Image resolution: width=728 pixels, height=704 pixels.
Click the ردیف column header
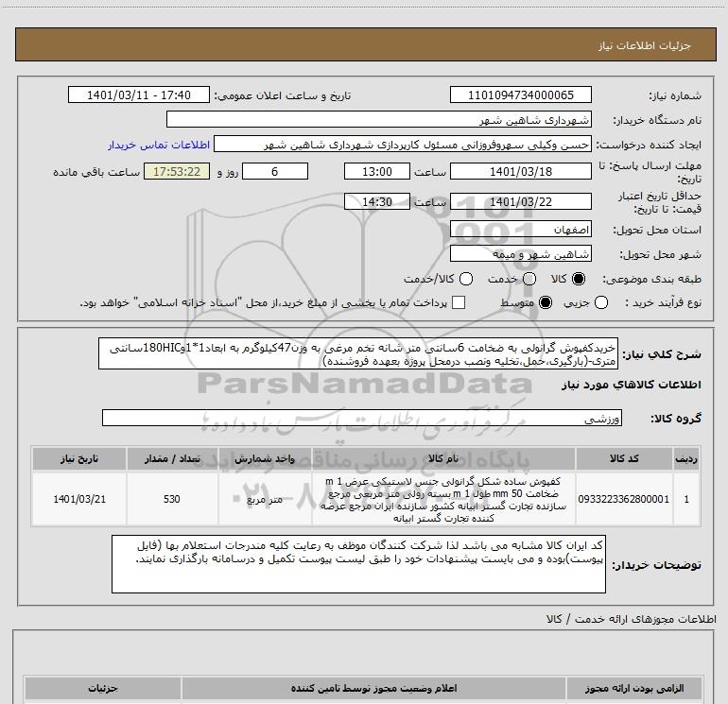click(x=686, y=458)
